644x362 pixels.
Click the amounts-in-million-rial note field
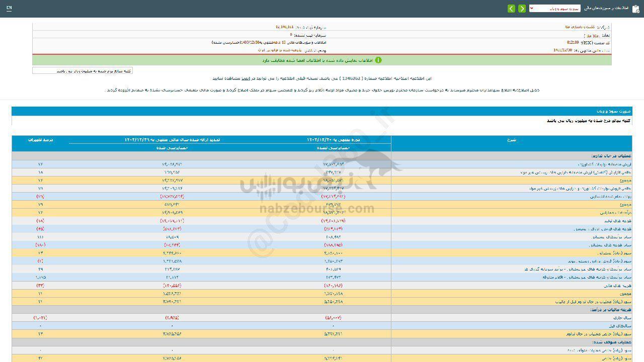click(83, 71)
